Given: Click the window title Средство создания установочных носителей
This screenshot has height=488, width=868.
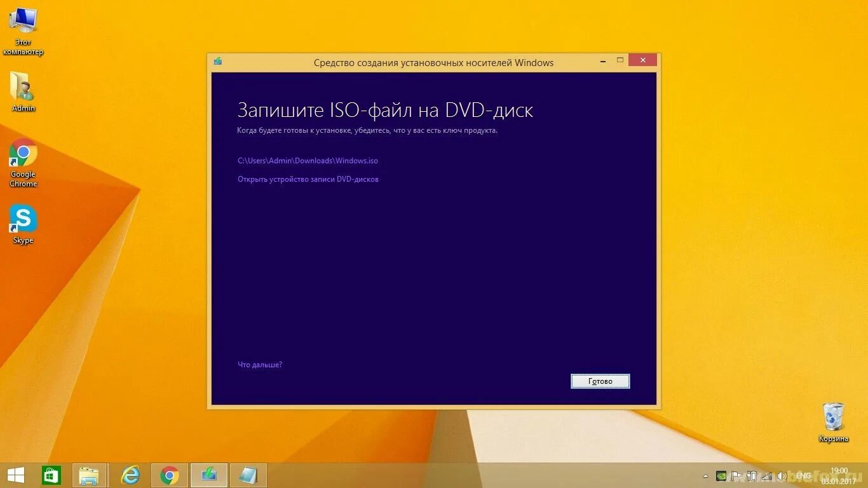Looking at the screenshot, I should (433, 62).
